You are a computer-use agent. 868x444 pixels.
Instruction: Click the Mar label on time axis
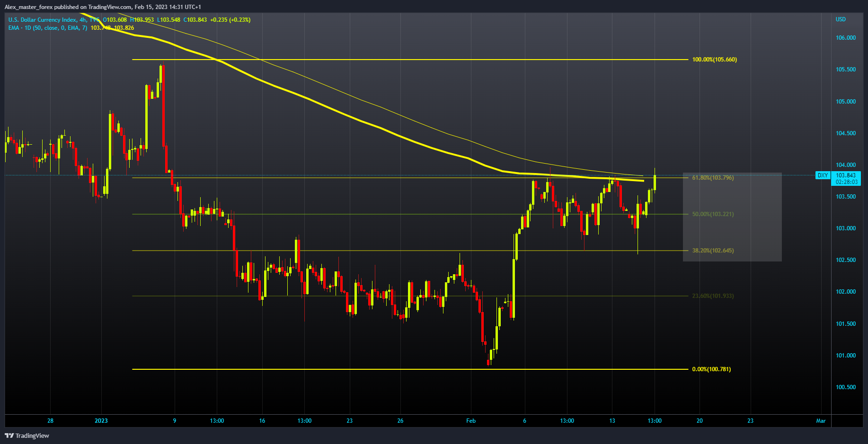click(x=821, y=421)
